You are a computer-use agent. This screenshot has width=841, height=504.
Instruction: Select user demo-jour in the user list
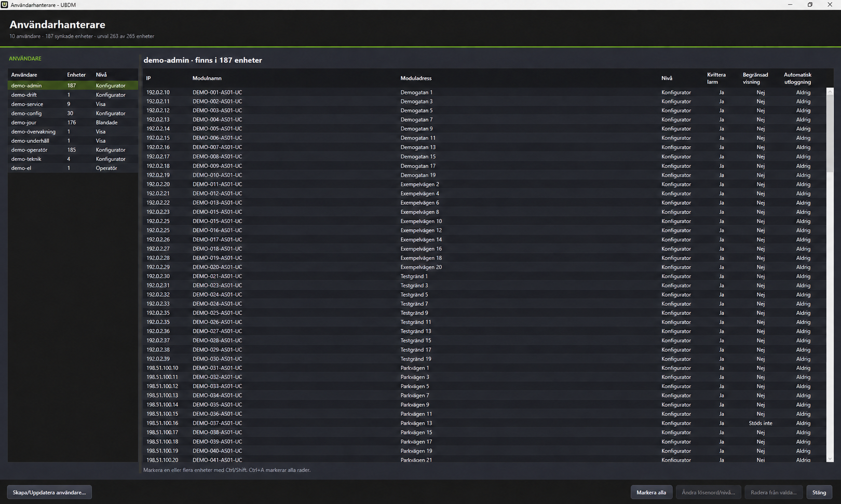73,122
